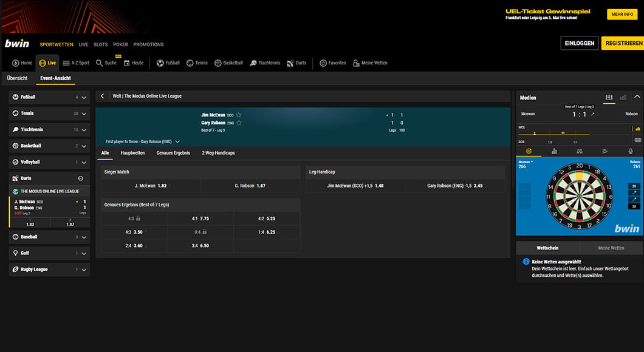Open the A-Z Sport hamburger menu
The height and width of the screenshot is (352, 644).
[x=66, y=63]
